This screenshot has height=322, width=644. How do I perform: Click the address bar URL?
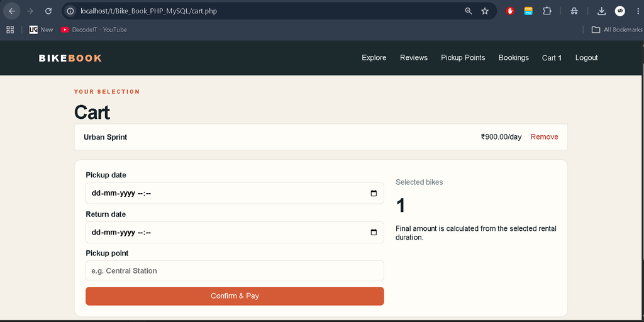[148, 11]
